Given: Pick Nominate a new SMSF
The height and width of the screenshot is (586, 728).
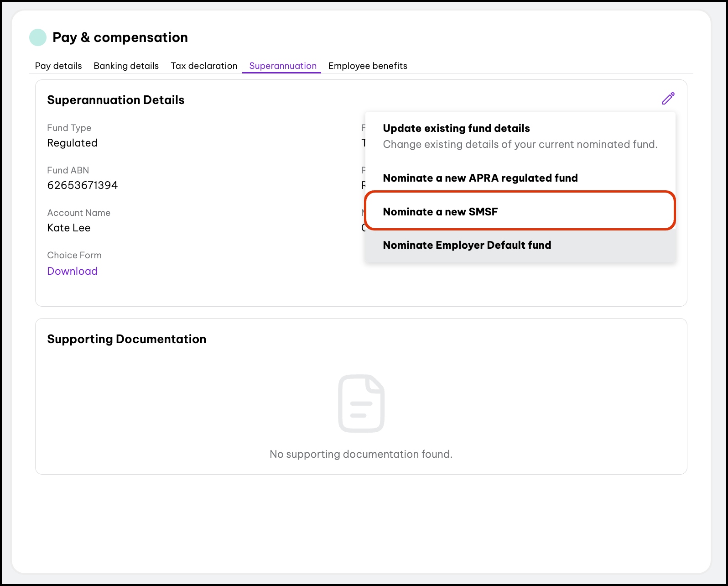Looking at the screenshot, I should pos(440,212).
